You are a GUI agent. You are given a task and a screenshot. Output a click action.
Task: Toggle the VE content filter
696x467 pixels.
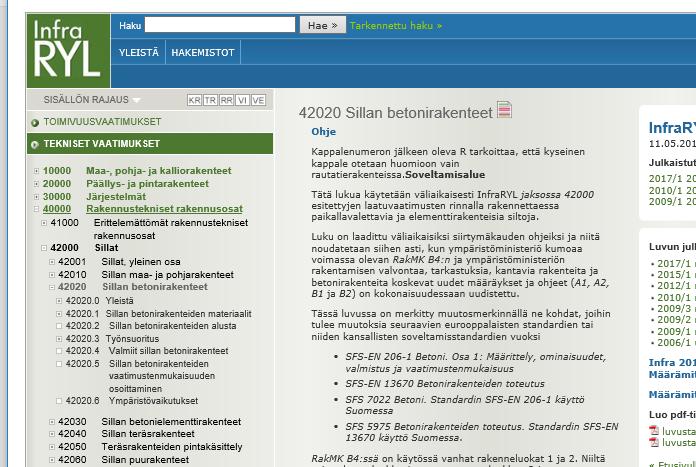pyautogui.click(x=258, y=100)
